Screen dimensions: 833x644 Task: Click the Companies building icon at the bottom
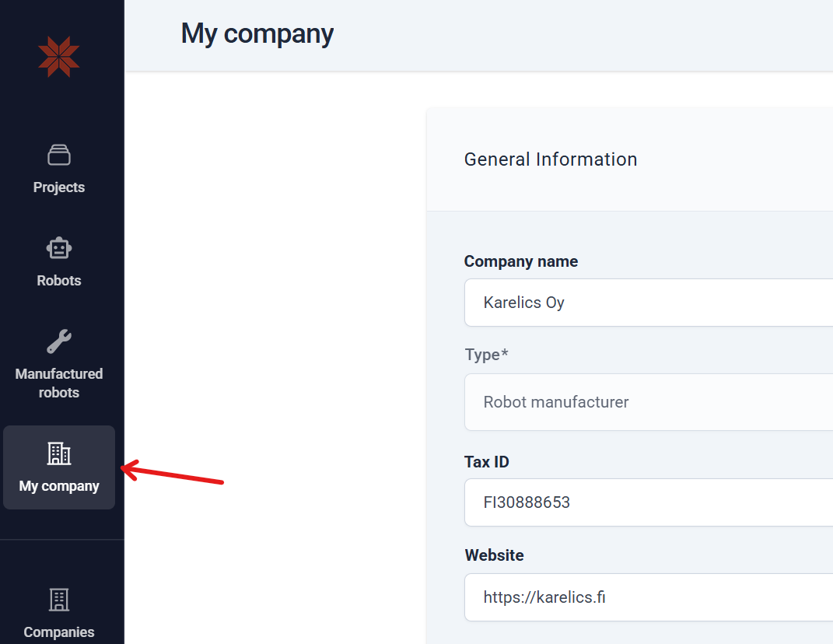(59, 599)
